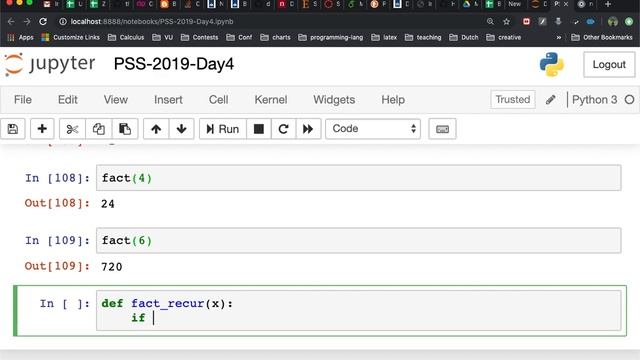
Task: Open the View menu
Action: pos(116,100)
